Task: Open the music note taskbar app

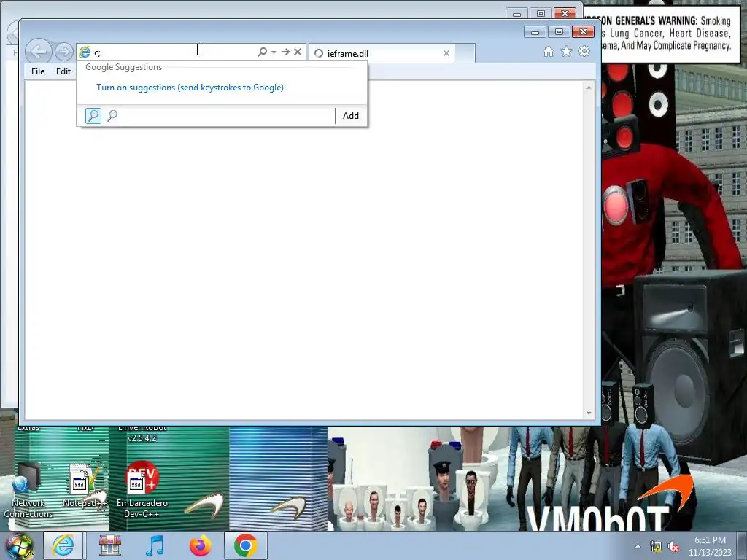Action: tap(155, 545)
